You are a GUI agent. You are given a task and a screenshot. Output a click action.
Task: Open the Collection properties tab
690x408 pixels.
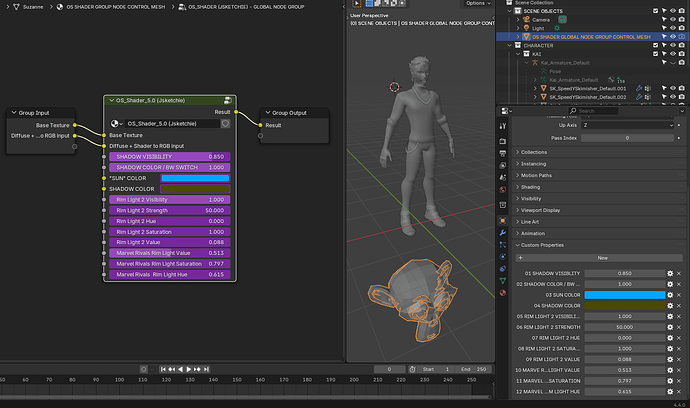point(503,205)
